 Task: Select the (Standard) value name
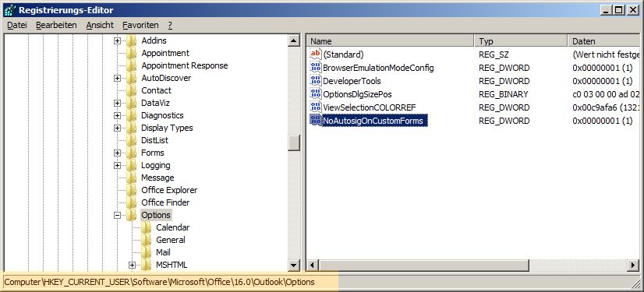point(343,55)
